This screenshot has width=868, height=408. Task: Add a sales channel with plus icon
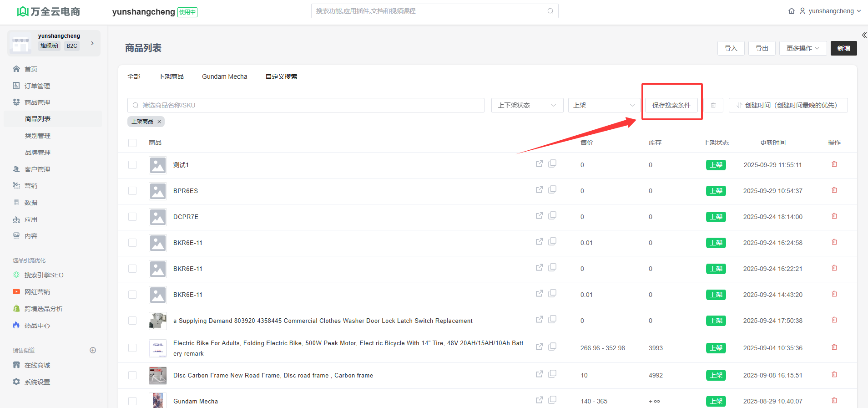click(93, 350)
